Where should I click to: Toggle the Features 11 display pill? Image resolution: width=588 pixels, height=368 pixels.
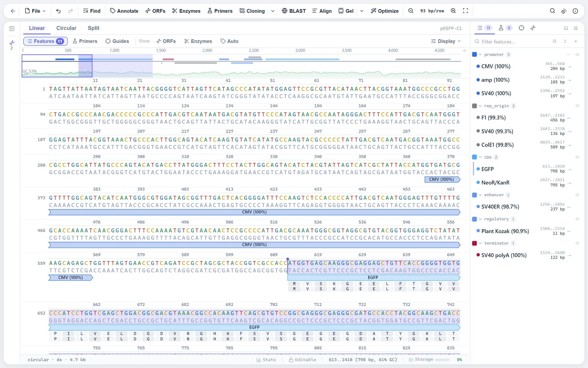pos(45,41)
